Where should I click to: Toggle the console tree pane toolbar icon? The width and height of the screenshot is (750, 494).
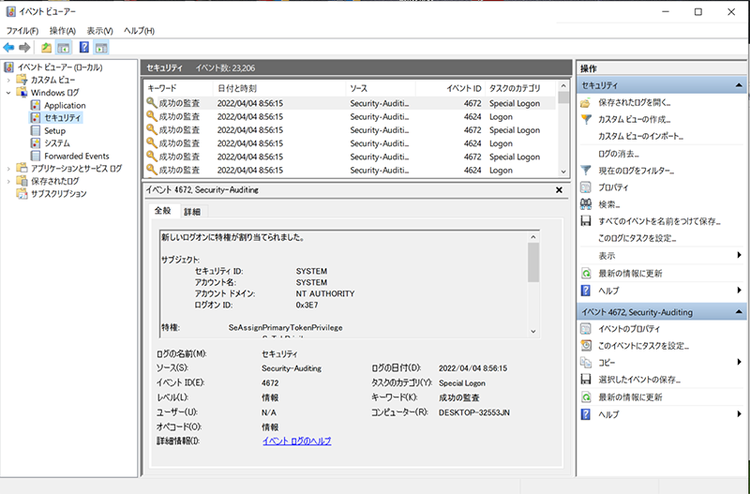click(x=64, y=47)
